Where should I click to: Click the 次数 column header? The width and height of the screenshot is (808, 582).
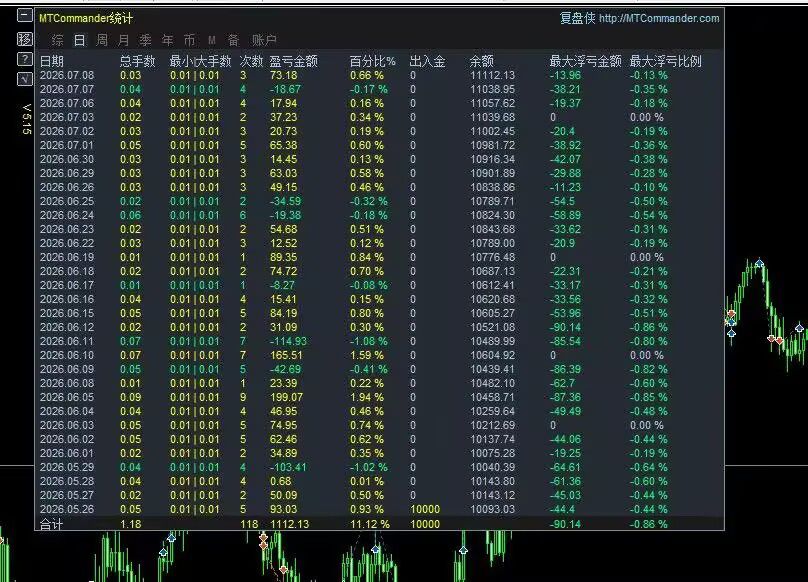click(251, 61)
